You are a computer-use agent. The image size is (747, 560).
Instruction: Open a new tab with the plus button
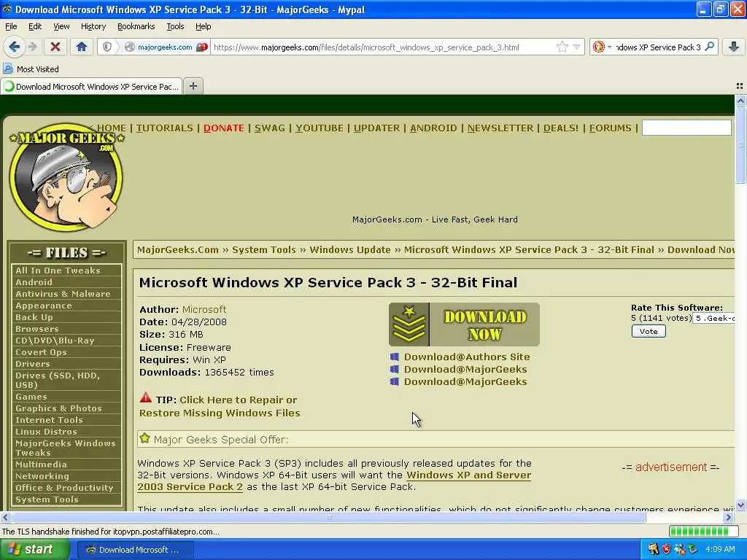click(x=193, y=86)
